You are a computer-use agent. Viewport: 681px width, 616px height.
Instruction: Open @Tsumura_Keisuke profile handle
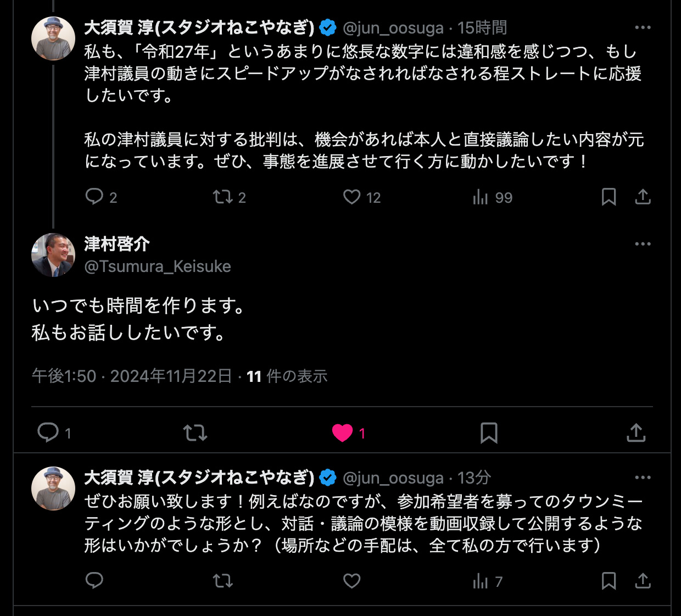point(158,267)
